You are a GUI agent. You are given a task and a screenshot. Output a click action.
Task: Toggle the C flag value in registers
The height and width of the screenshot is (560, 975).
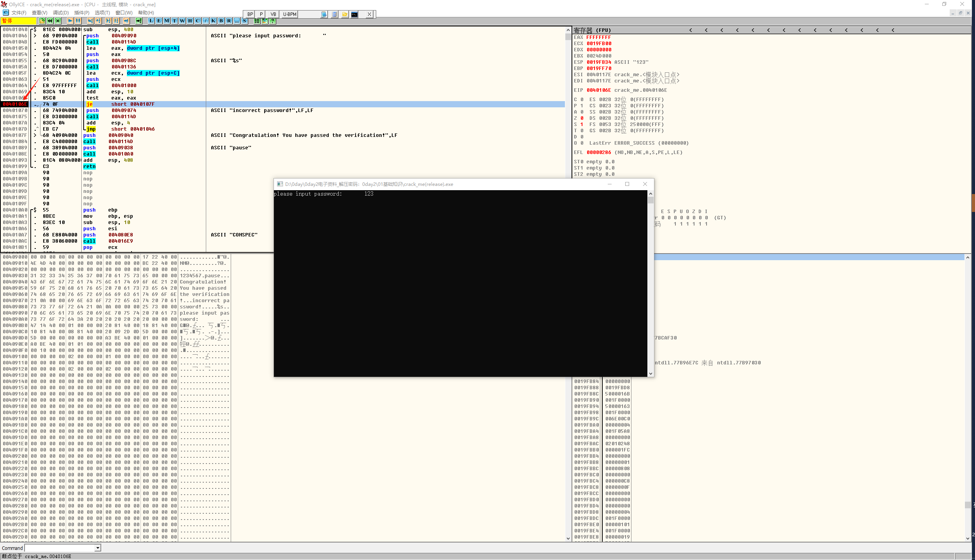[582, 100]
